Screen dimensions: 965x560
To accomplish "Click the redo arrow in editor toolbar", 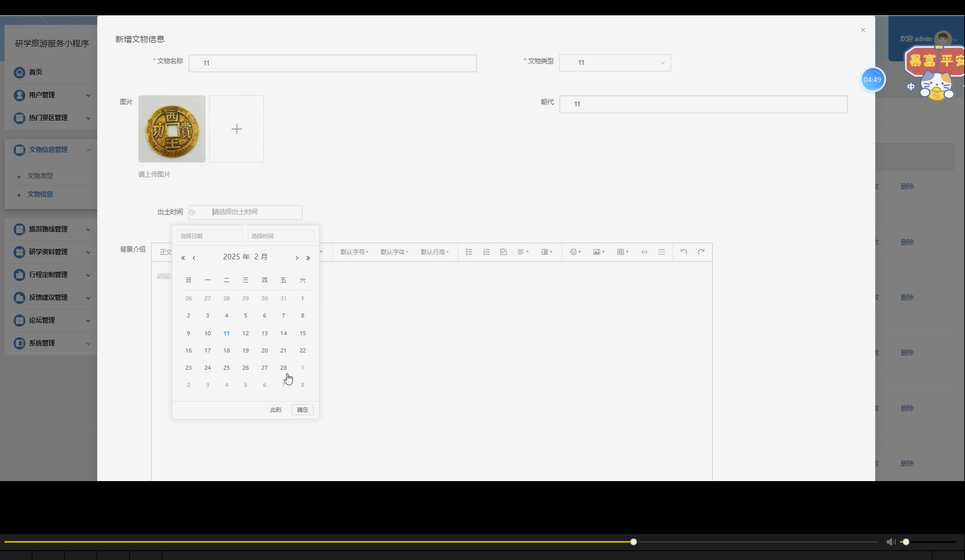I will 701,252.
